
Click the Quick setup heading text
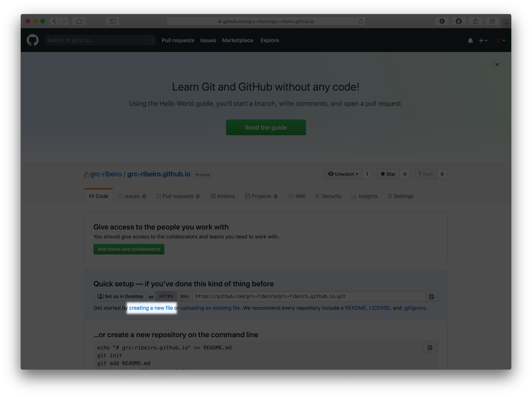coord(183,284)
